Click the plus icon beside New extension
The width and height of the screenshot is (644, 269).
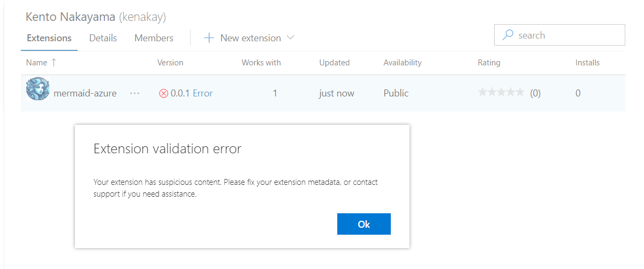(x=209, y=38)
